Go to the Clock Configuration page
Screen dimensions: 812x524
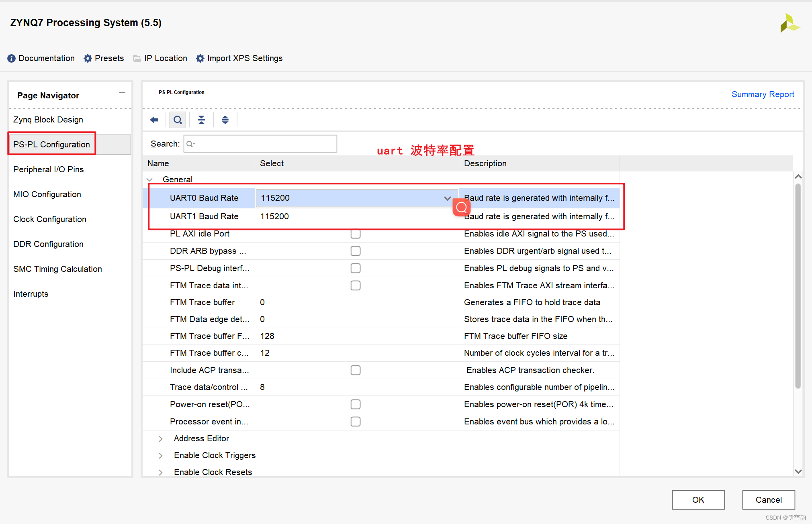[50, 219]
